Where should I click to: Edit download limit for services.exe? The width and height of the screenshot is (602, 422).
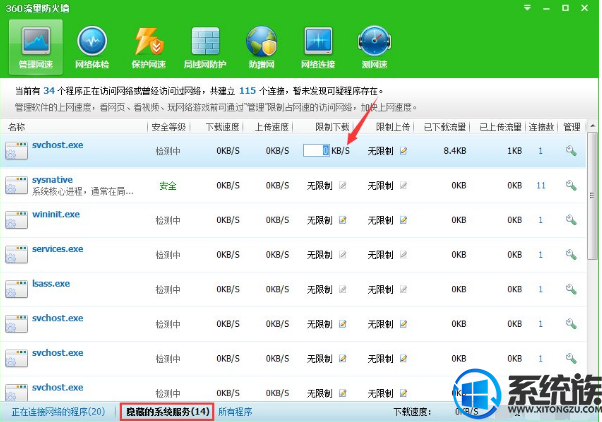click(342, 255)
